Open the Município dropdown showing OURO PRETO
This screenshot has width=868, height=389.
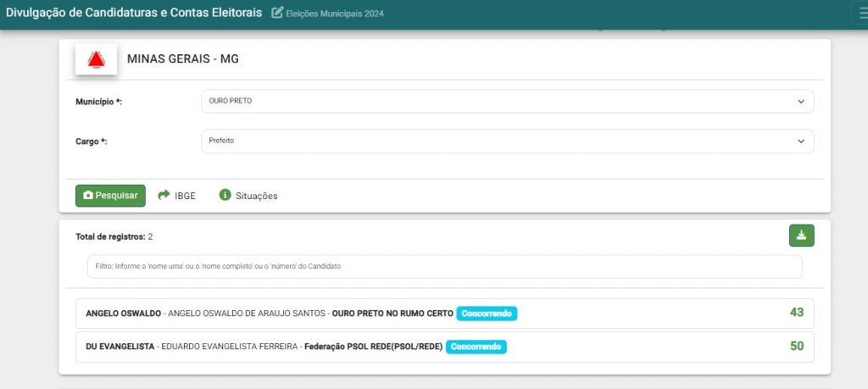[507, 101]
